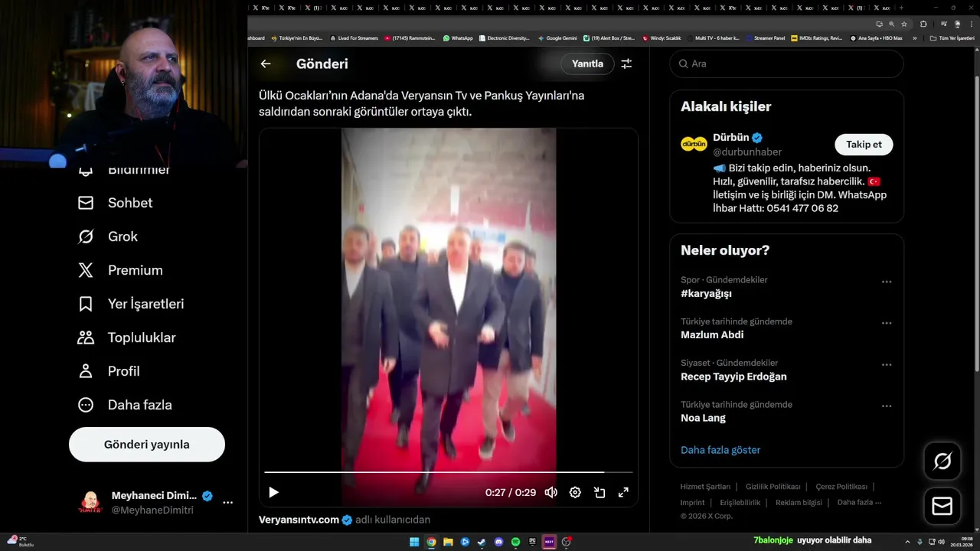Open WhatsApp bookmark in bookmarks bar

point(457,37)
